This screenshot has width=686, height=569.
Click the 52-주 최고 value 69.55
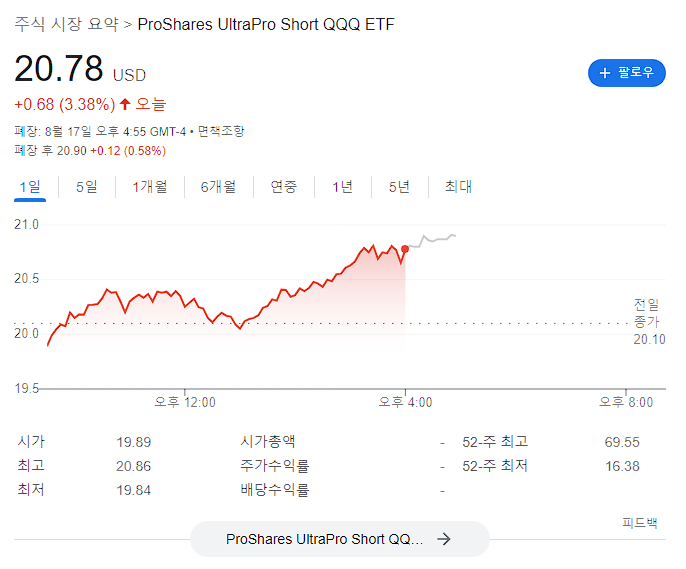point(622,442)
